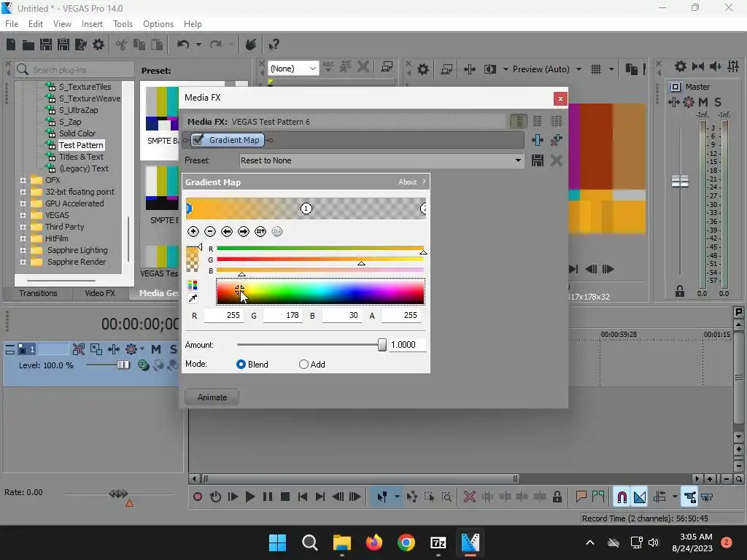747x560 pixels.
Task: Open File Explorer from the taskbar
Action: click(x=341, y=542)
